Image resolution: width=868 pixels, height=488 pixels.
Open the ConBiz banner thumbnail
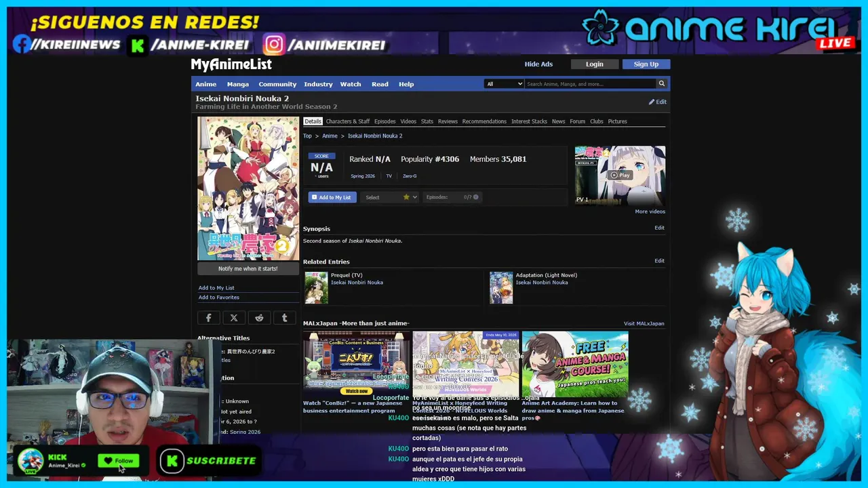[x=356, y=364]
